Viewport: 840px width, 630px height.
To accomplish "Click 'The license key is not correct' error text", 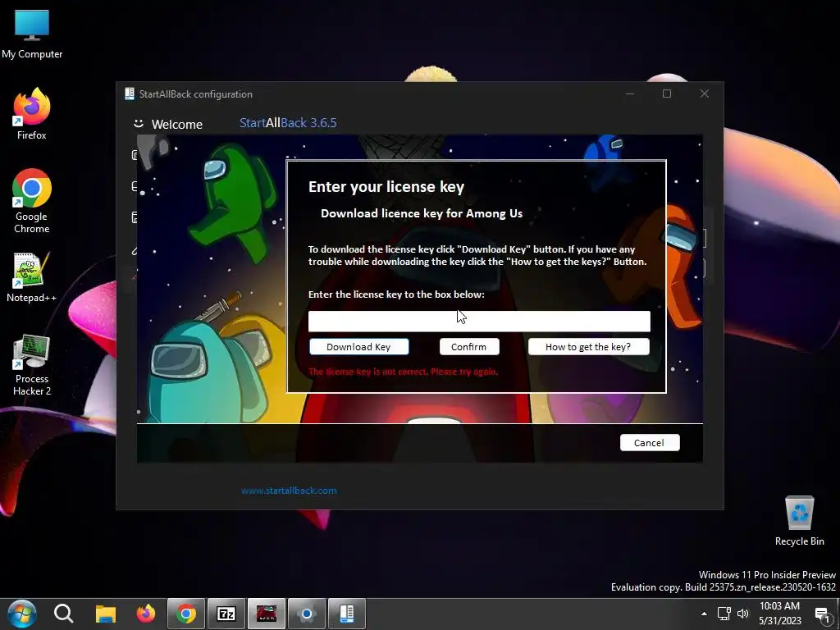I will pos(404,372).
